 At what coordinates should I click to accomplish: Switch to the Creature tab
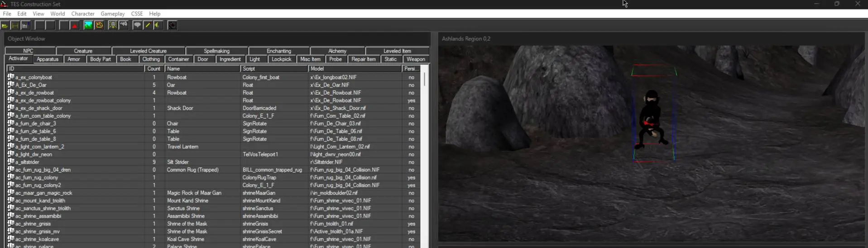[x=83, y=51]
